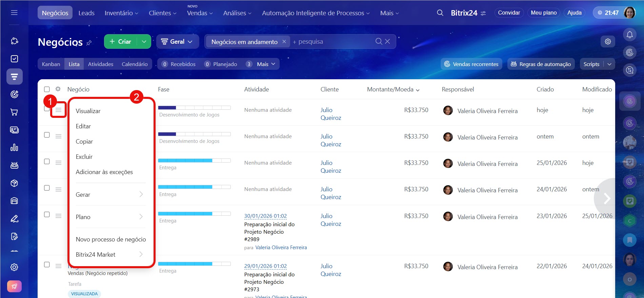Choose Editar from the context menu

tap(83, 126)
